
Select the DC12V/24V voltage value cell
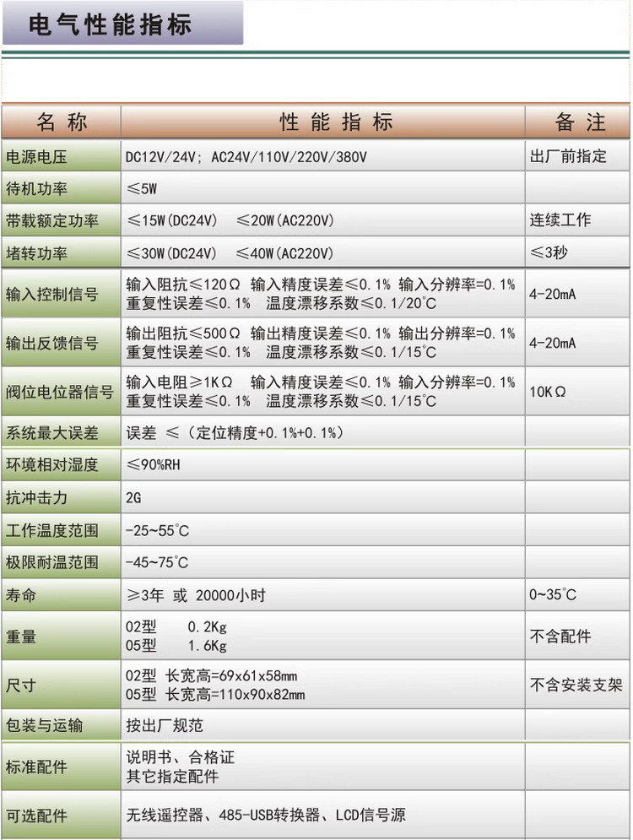246,157
